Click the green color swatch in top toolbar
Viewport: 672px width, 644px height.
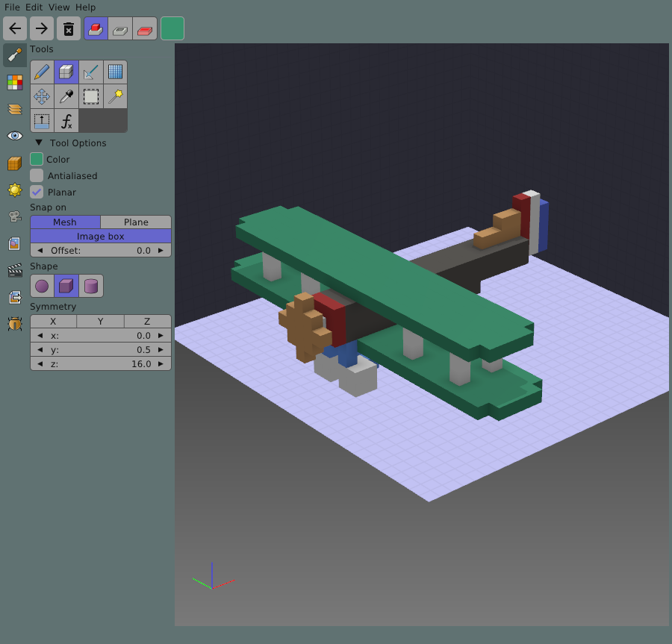(172, 29)
